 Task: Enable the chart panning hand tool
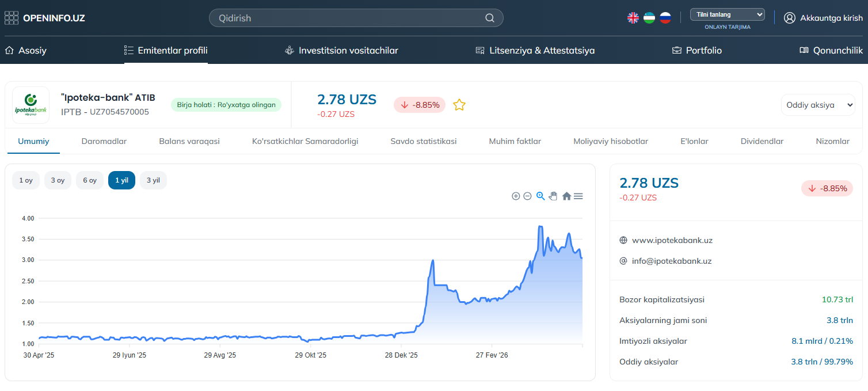553,196
